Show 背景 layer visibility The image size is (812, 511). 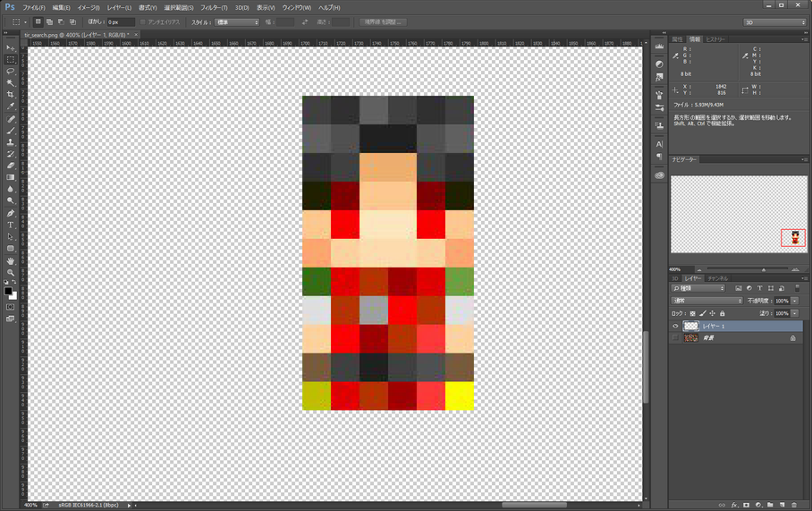click(675, 338)
